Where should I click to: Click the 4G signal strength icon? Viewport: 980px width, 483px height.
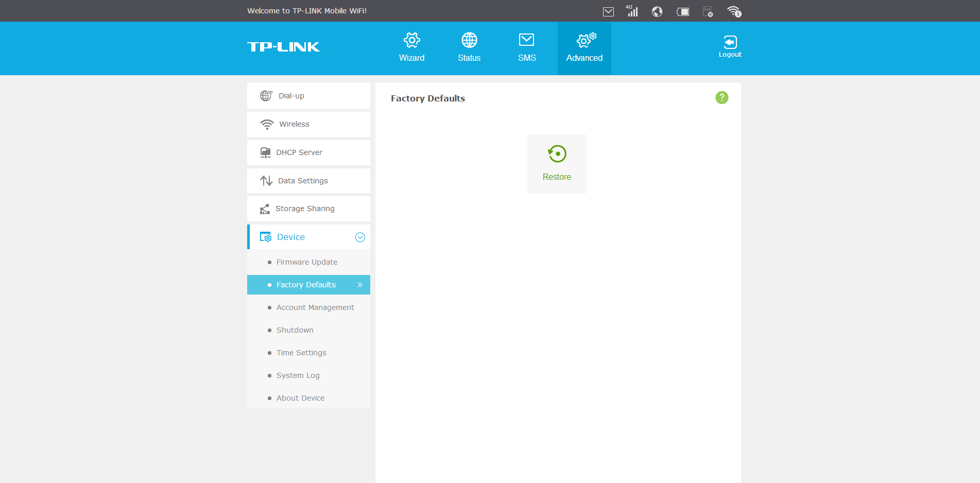(632, 11)
